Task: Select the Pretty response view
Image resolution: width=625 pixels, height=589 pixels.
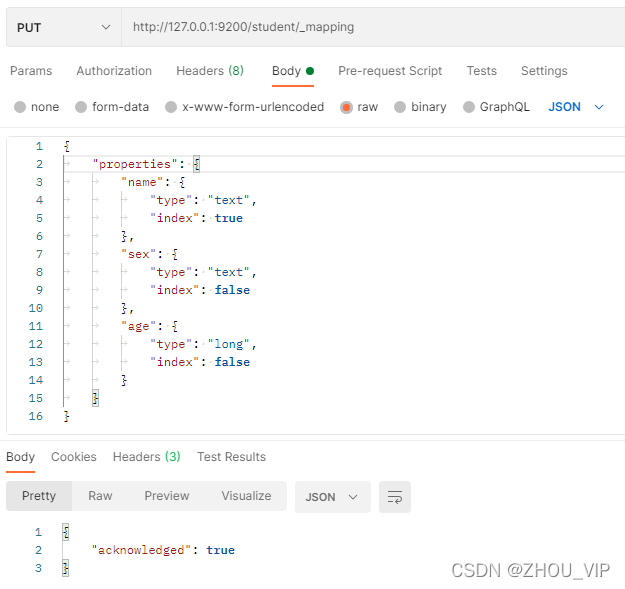Action: [x=39, y=496]
